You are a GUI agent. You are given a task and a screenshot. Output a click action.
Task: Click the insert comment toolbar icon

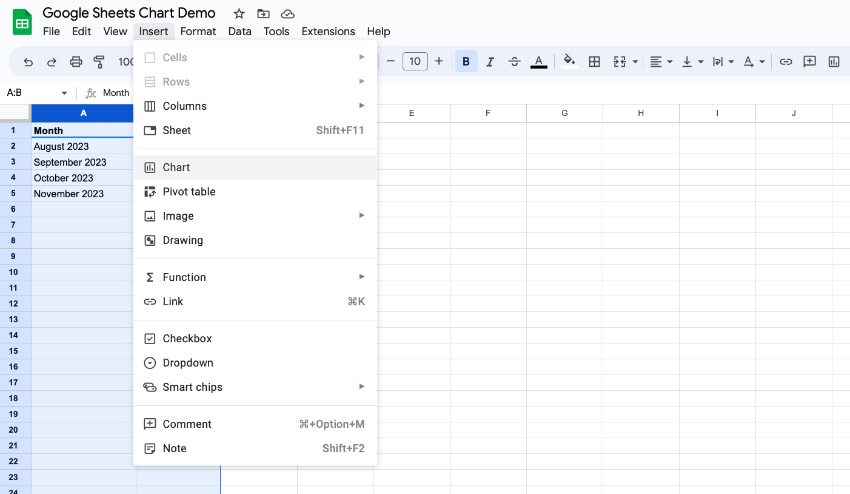pyautogui.click(x=809, y=61)
